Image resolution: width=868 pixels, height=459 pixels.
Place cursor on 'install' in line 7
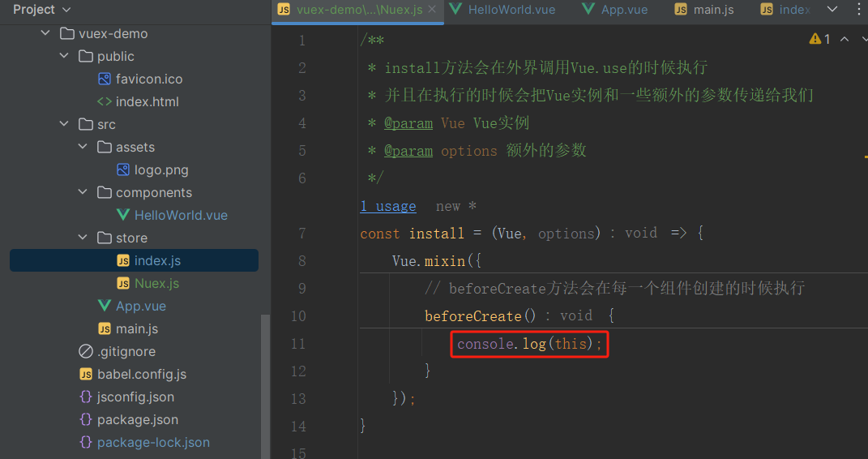pyautogui.click(x=437, y=234)
